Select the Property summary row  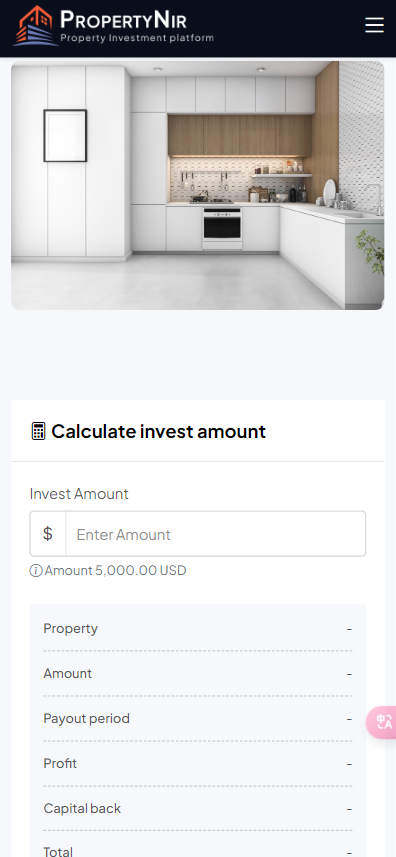pyautogui.click(x=198, y=629)
